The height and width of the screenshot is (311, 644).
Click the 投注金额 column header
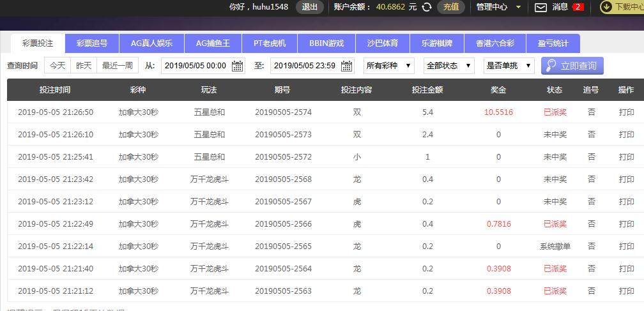click(x=427, y=90)
